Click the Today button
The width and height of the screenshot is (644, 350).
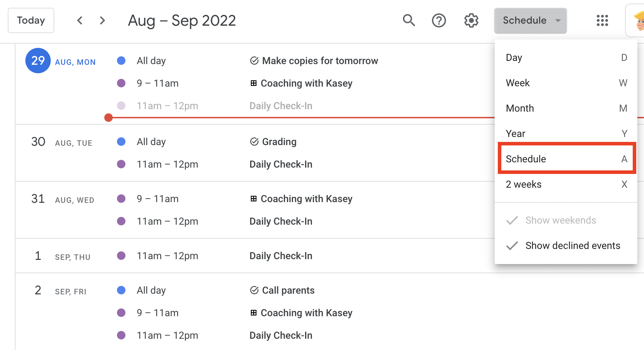click(31, 20)
